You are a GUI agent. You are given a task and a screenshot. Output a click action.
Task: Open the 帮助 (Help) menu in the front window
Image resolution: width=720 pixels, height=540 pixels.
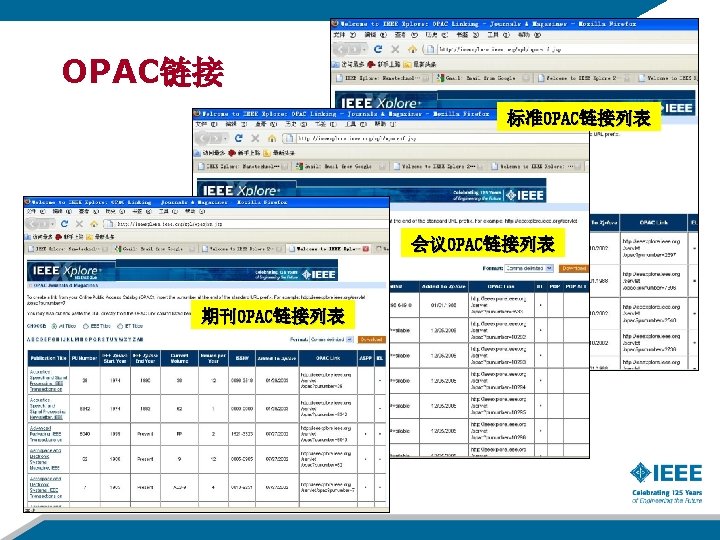point(195,212)
